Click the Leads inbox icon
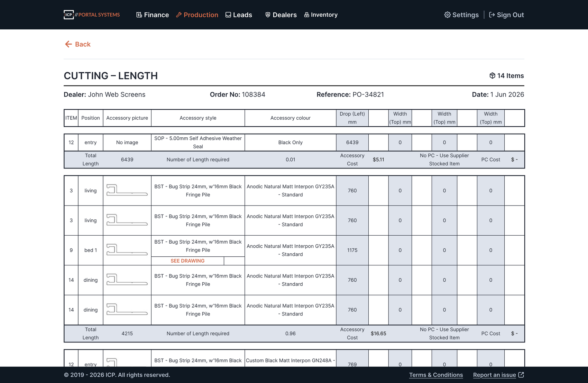The height and width of the screenshot is (383, 588). (228, 15)
